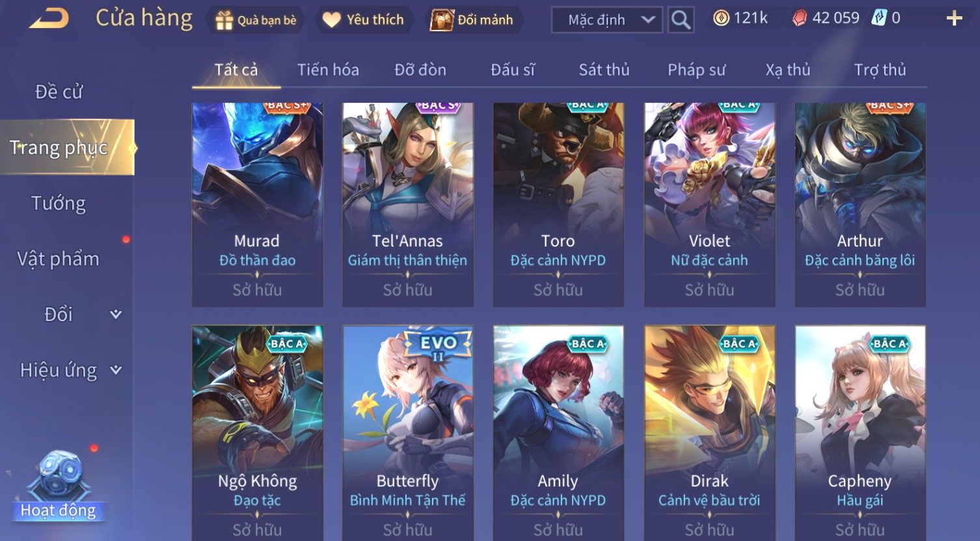Open the Yêu thích heart icon
The height and width of the screenshot is (541, 980).
[331, 20]
